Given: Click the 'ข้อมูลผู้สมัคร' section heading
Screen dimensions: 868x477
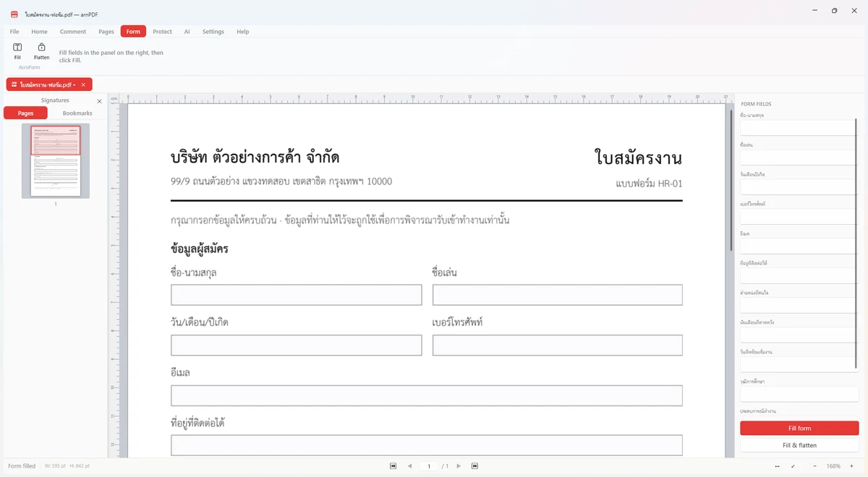Looking at the screenshot, I should click(200, 249).
